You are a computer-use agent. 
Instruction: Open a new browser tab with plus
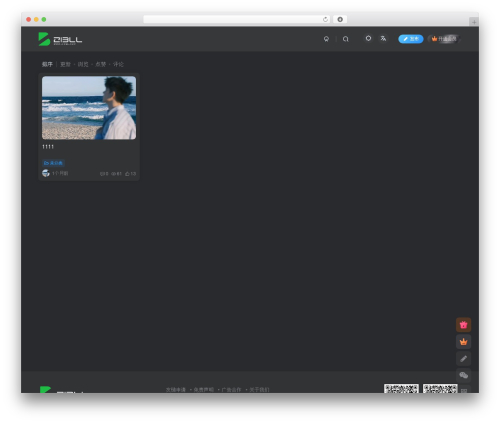(474, 22)
